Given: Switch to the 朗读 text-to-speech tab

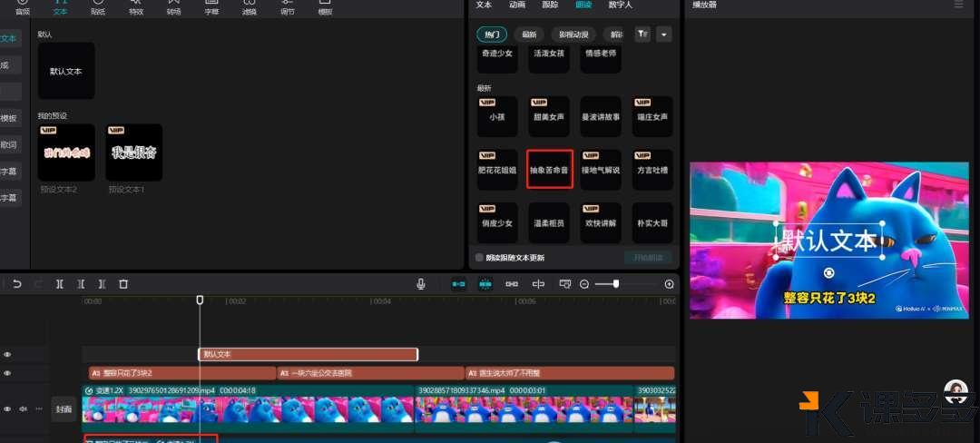Looking at the screenshot, I should (x=583, y=5).
